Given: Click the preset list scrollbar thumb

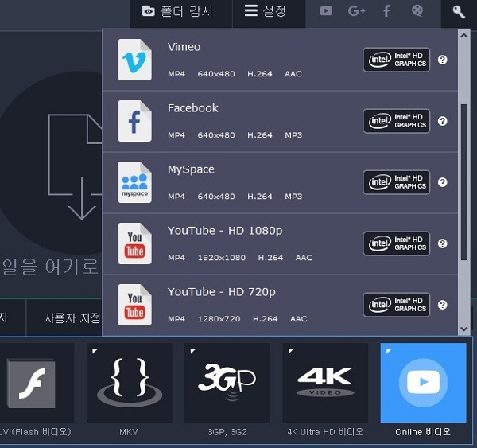Looking at the screenshot, I should [464, 182].
